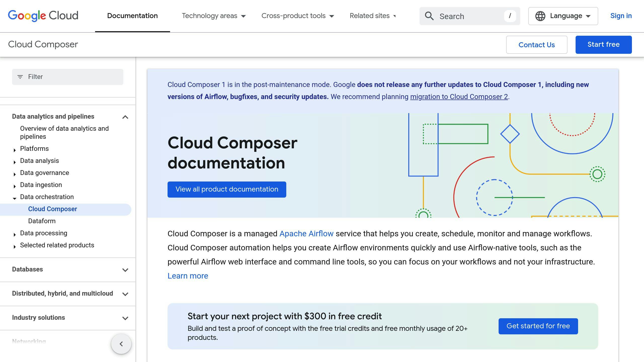
Task: Expand the Distributed, hybrid, and multicloud chevron
Action: point(125,294)
